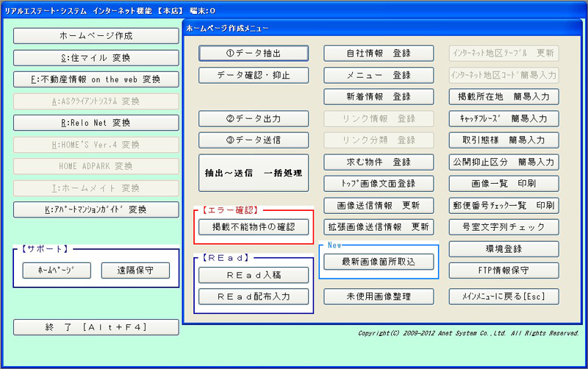Select S:住マイル 変換

[96, 57]
